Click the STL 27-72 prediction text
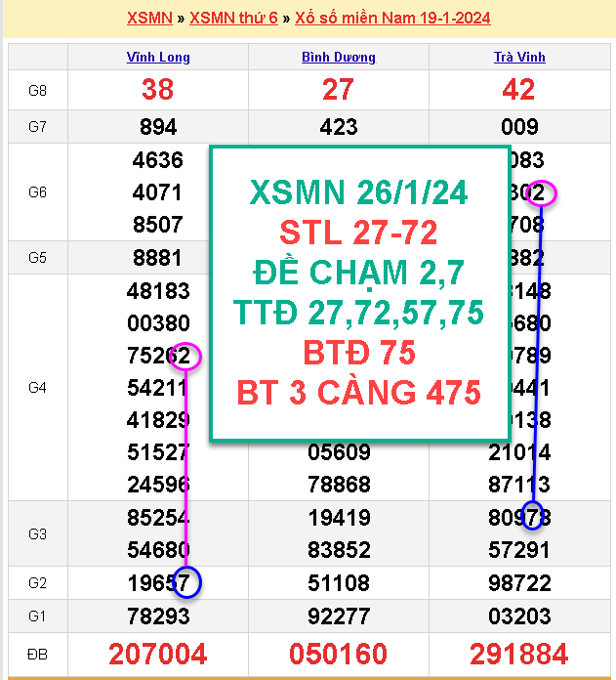The image size is (616, 680). coord(358,234)
